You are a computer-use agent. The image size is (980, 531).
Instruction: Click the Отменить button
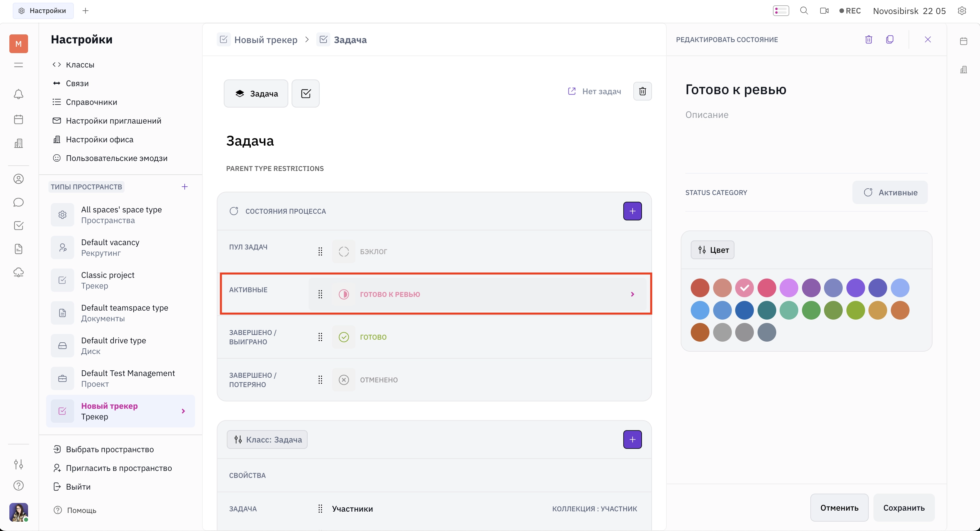click(x=839, y=508)
